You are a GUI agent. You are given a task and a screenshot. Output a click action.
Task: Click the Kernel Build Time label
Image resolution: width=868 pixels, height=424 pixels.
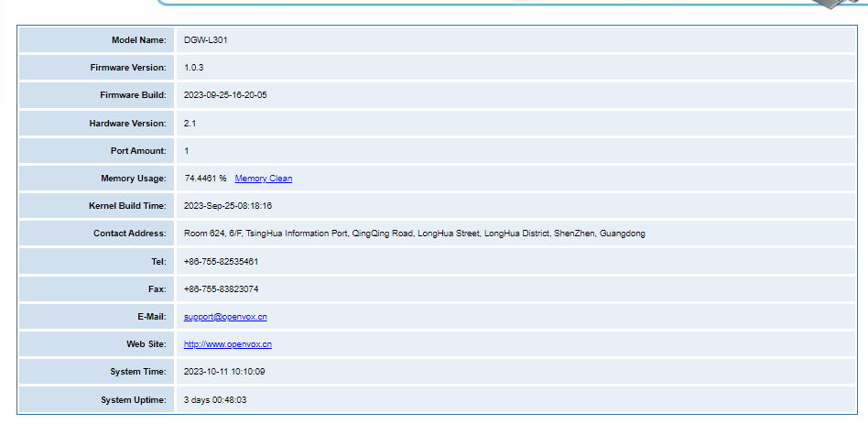[127, 206]
